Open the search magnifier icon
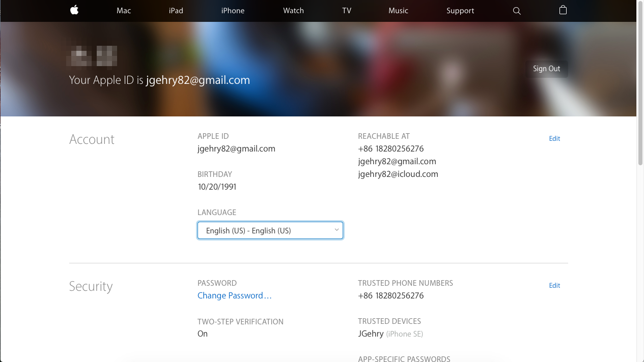Image resolution: width=644 pixels, height=362 pixels. pyautogui.click(x=517, y=11)
